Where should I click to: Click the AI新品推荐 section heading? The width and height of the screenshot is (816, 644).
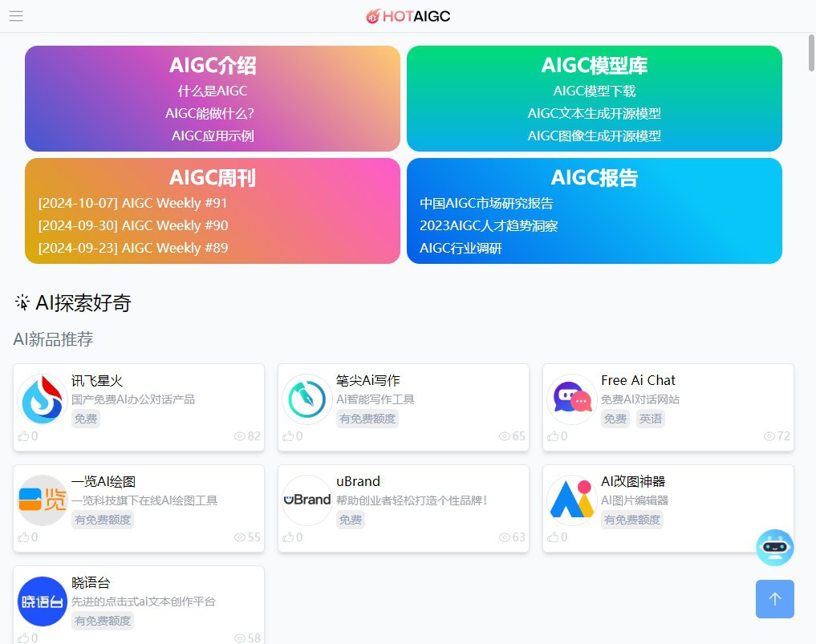pyautogui.click(x=53, y=339)
